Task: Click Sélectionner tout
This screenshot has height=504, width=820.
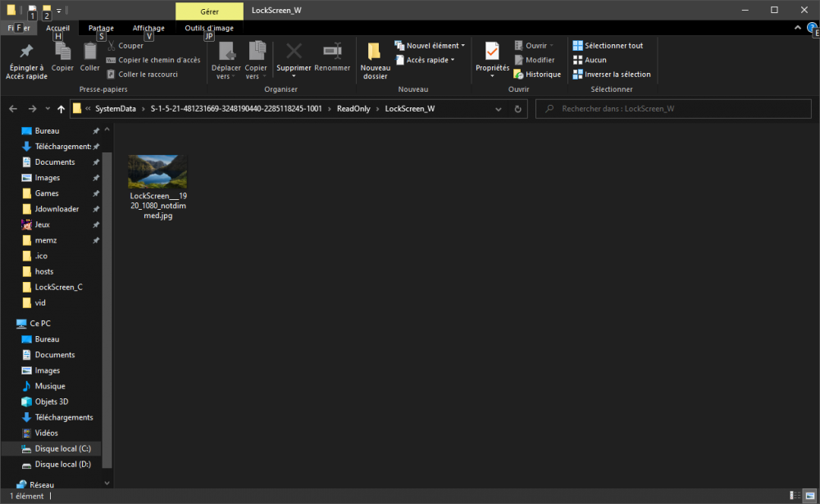Action: tap(608, 46)
